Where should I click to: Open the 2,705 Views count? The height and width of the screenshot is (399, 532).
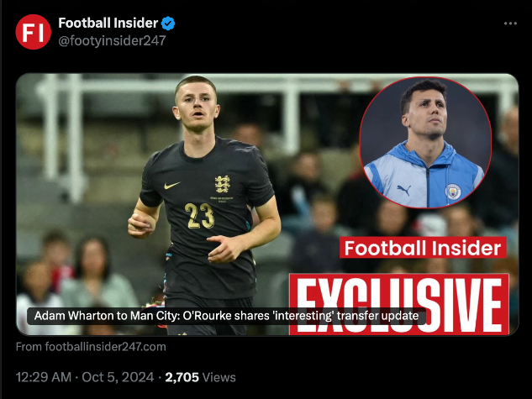pyautogui.click(x=200, y=377)
